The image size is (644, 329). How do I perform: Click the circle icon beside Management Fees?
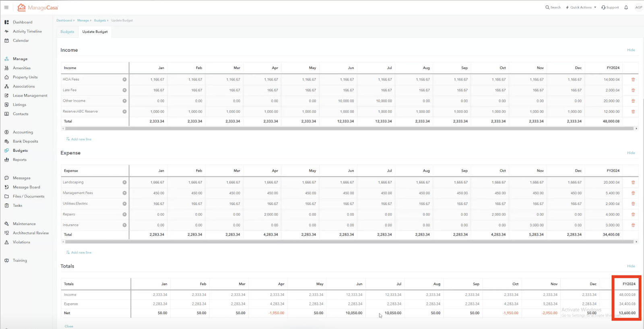[x=124, y=193]
